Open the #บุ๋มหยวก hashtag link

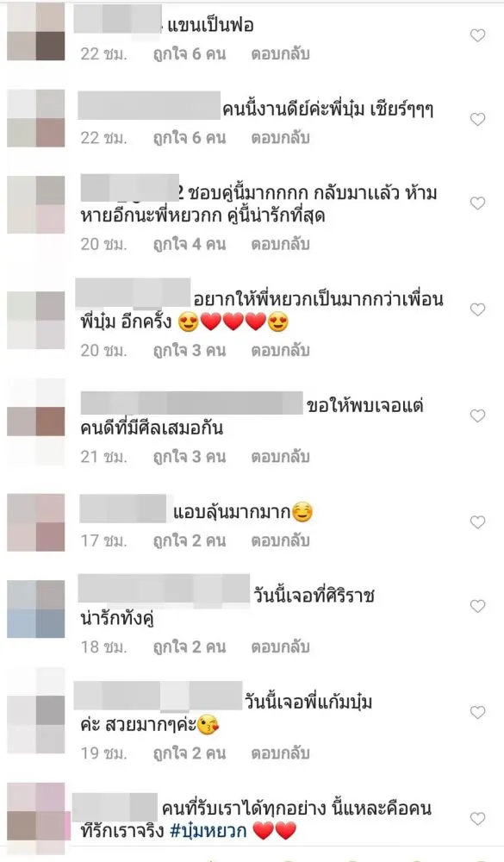click(208, 831)
